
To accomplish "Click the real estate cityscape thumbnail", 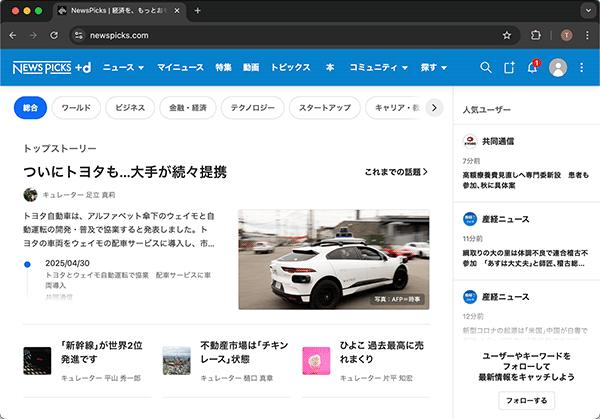I will coord(176,361).
